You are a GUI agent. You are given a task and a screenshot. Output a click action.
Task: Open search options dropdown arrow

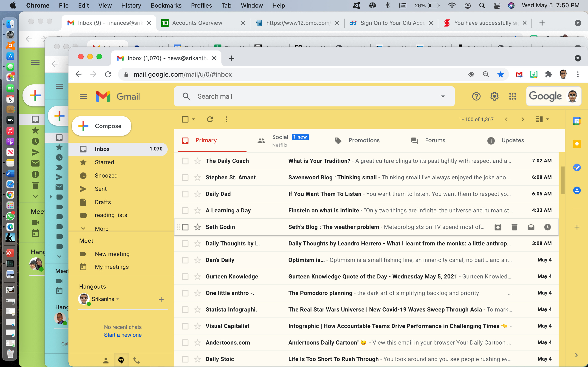443,96
